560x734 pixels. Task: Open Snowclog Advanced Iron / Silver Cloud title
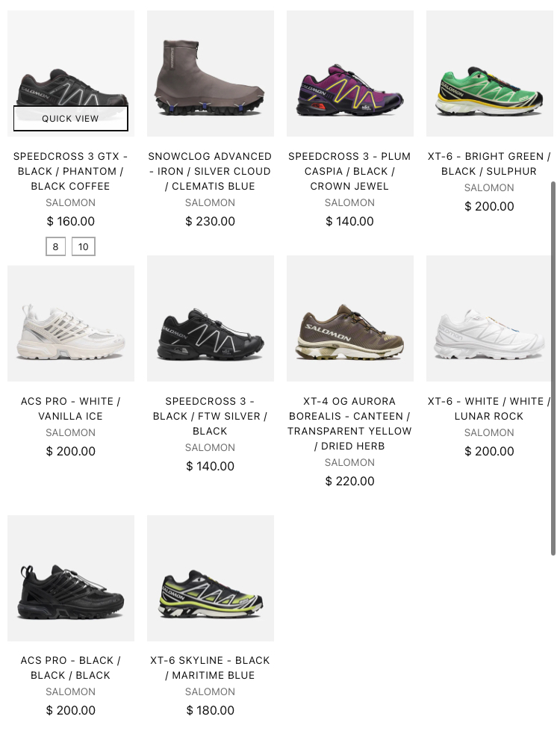tap(210, 171)
